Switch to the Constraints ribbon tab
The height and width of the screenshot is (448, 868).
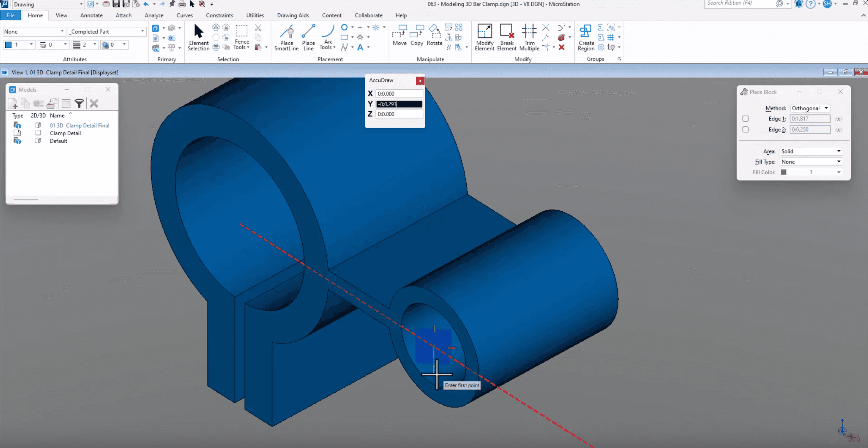[219, 15]
